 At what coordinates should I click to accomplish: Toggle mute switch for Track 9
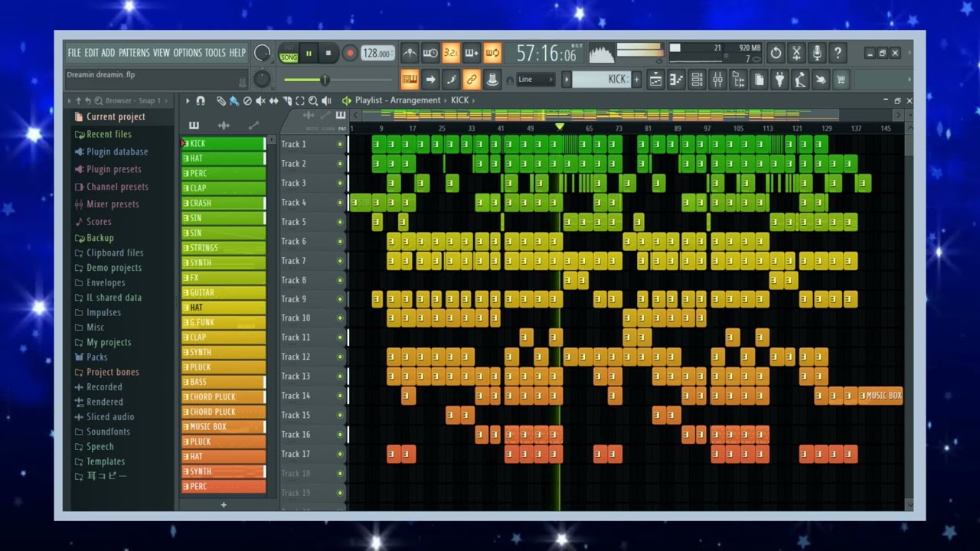click(340, 299)
